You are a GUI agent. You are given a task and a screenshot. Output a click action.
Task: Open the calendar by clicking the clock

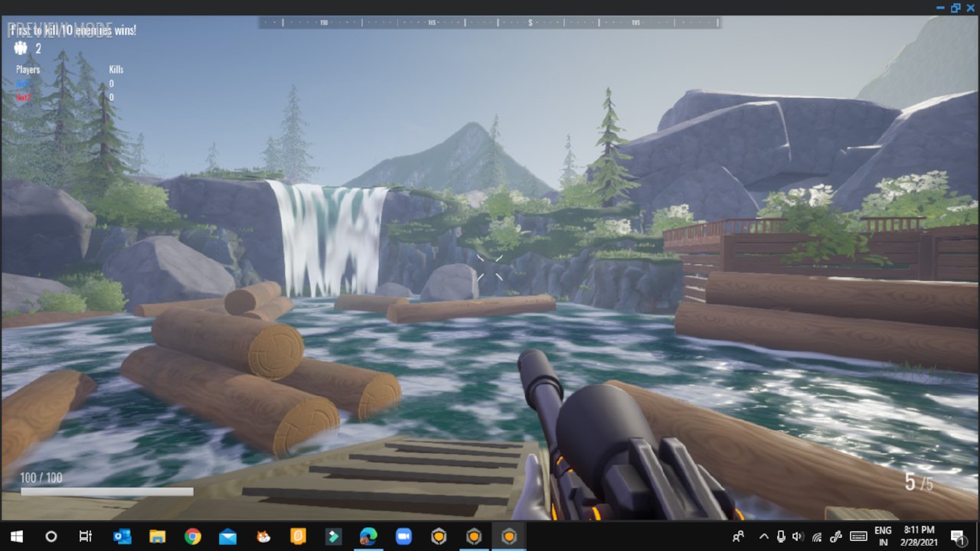click(x=919, y=536)
